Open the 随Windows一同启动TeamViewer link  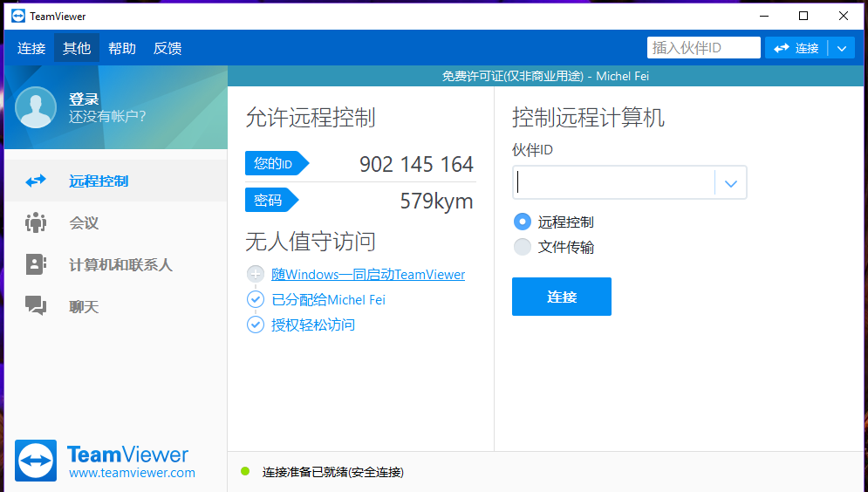pyautogui.click(x=367, y=275)
